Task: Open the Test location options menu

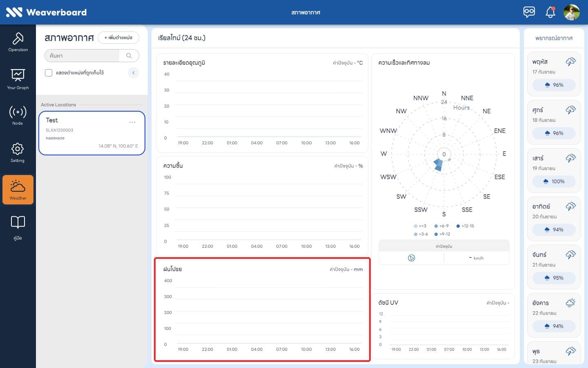Action: click(132, 122)
